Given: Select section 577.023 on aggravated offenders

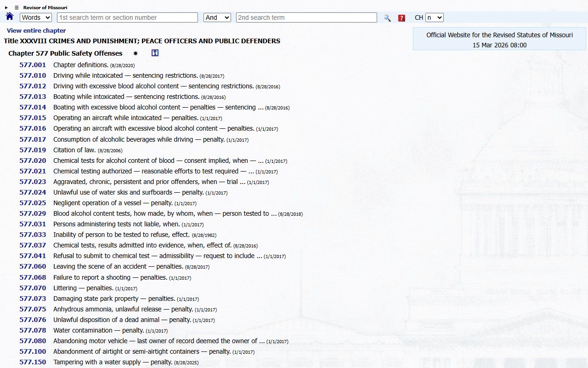Looking at the screenshot, I should [33, 182].
